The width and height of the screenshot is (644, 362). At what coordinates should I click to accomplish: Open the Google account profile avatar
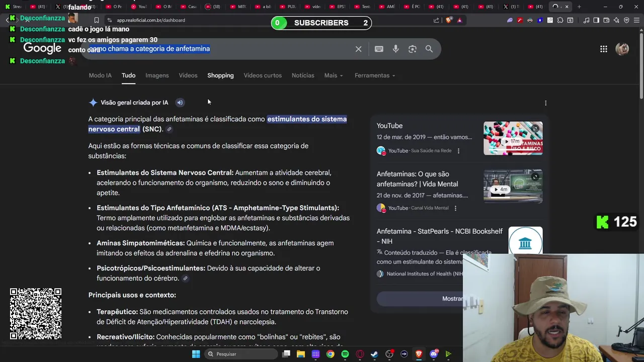(622, 49)
